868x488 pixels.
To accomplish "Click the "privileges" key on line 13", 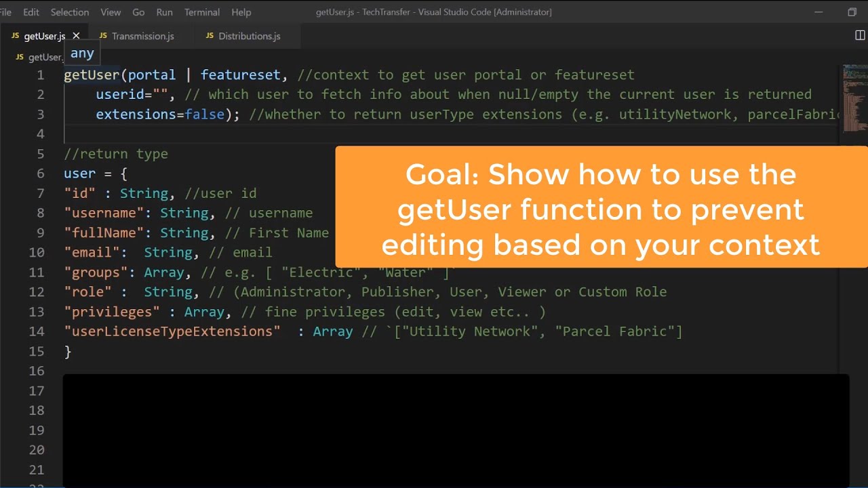I will coord(112,311).
